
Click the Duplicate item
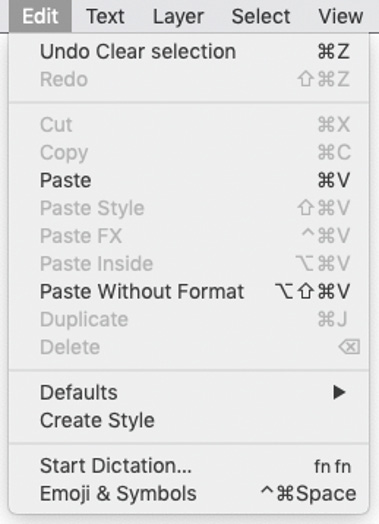coord(189,319)
